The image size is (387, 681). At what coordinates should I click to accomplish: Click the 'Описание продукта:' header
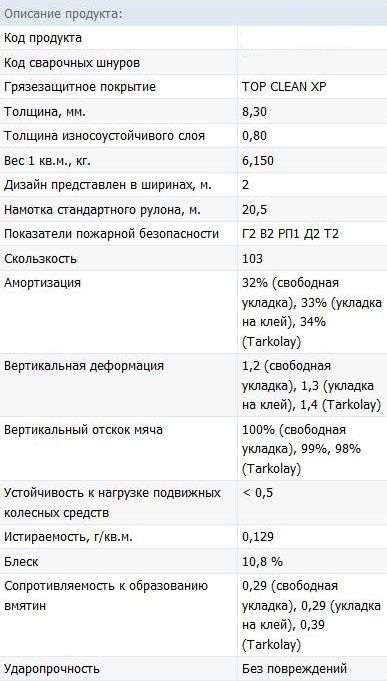[x=63, y=13]
